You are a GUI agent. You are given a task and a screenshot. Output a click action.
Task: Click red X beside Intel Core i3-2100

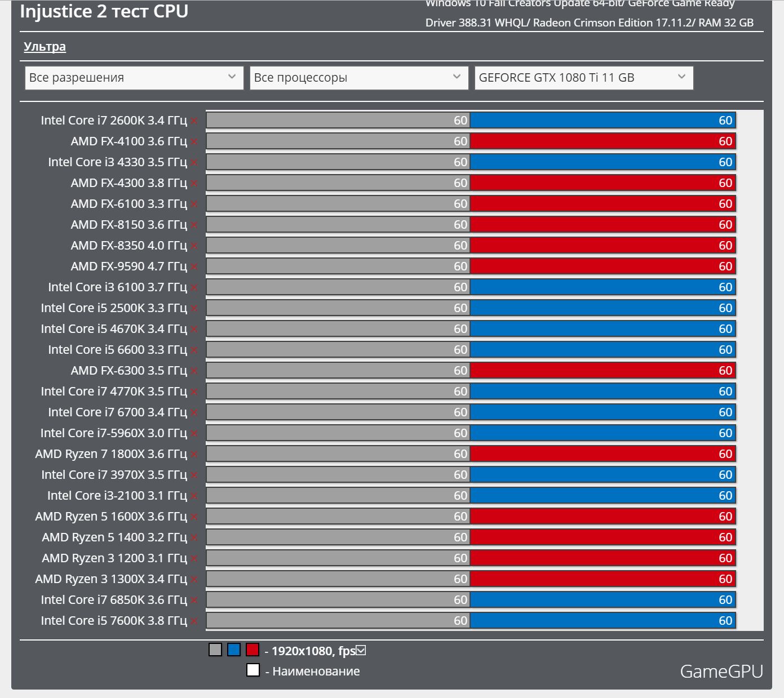tap(194, 496)
